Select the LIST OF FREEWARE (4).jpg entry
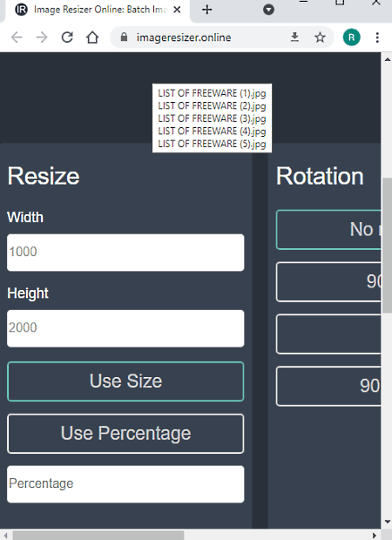 click(x=212, y=132)
